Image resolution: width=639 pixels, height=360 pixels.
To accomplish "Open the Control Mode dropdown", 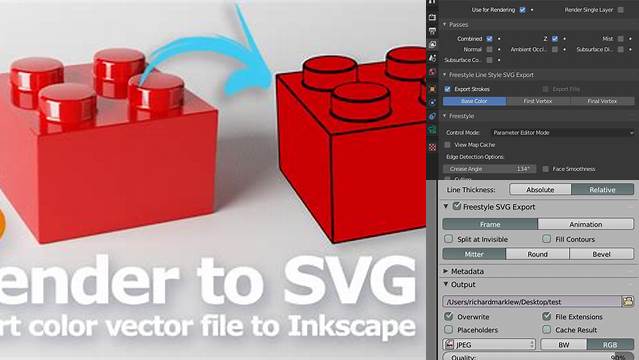I will coord(562,133).
